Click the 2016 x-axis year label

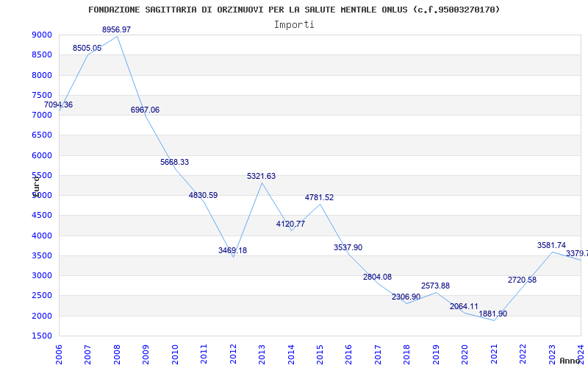348,354
